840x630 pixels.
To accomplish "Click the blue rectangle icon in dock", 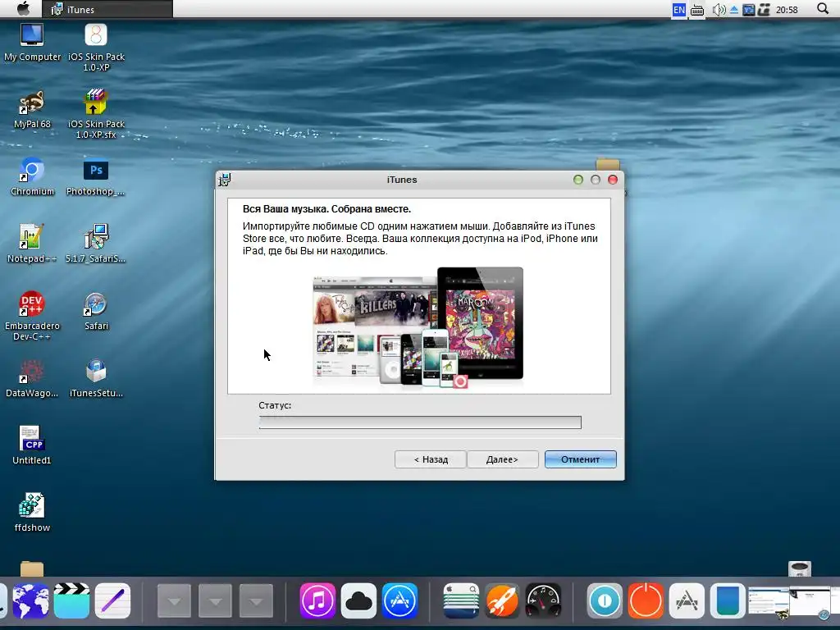I will [728, 601].
